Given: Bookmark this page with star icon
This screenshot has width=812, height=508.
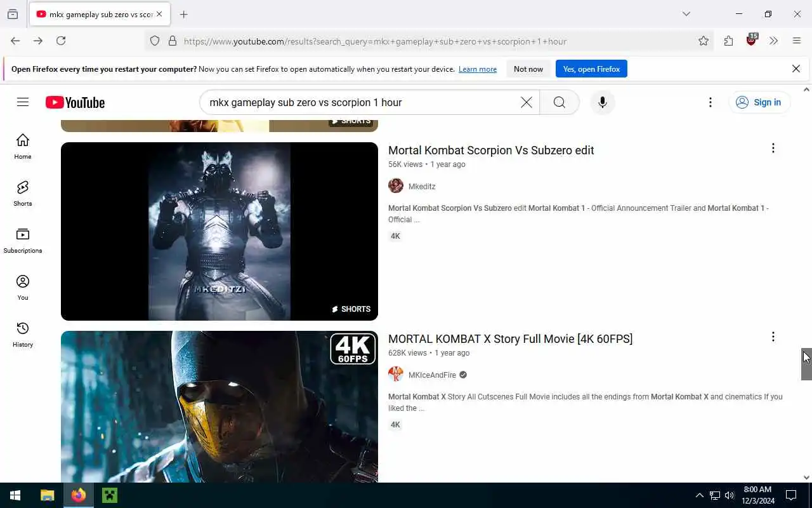Looking at the screenshot, I should coord(704,41).
